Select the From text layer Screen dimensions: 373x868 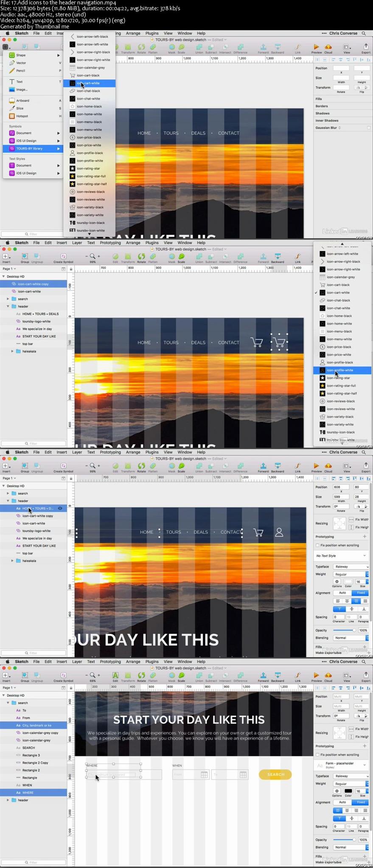34,718
